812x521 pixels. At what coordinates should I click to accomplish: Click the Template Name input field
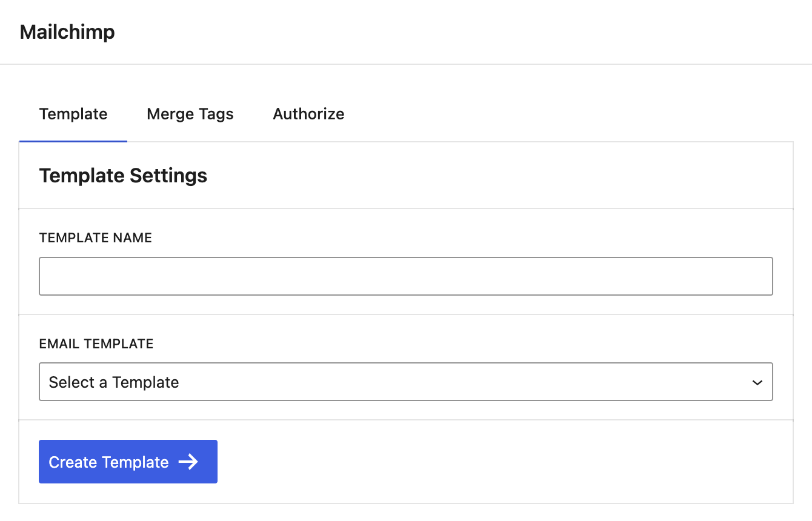406,276
